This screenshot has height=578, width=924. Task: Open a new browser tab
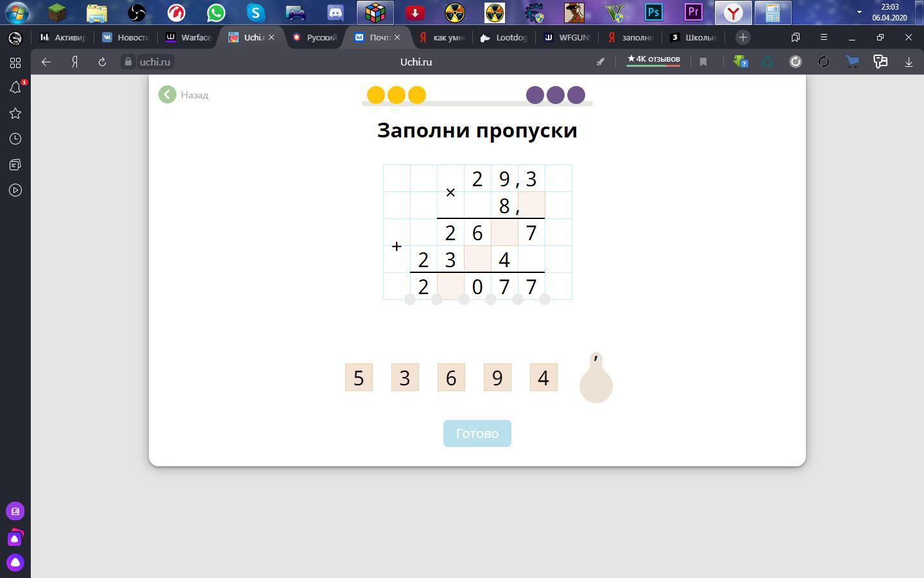click(742, 37)
